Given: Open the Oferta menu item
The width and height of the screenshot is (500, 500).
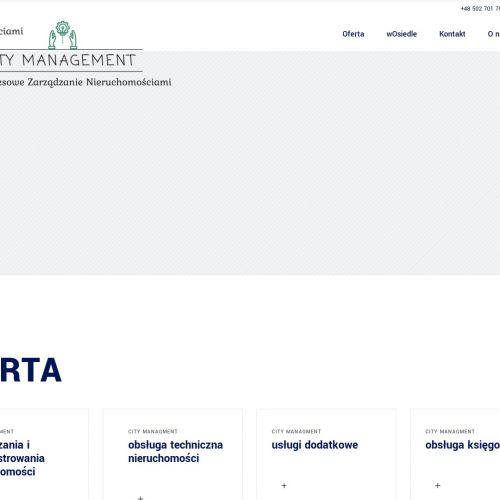Looking at the screenshot, I should coord(353,34).
